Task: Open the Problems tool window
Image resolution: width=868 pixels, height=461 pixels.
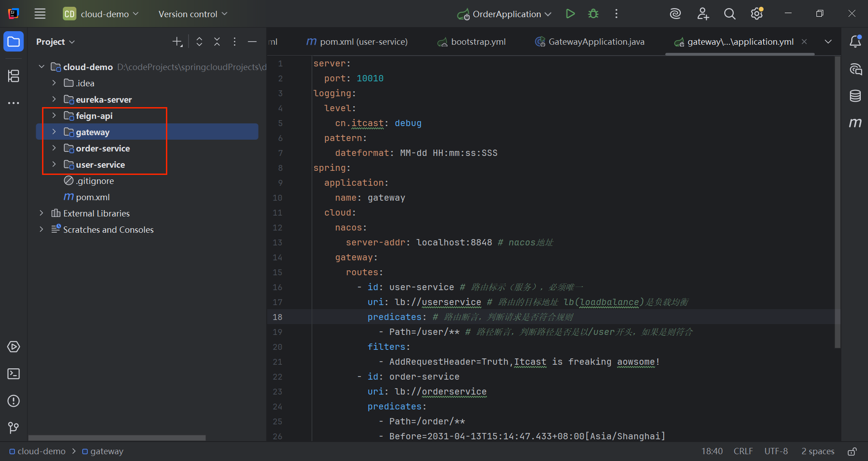Action: pos(14,401)
